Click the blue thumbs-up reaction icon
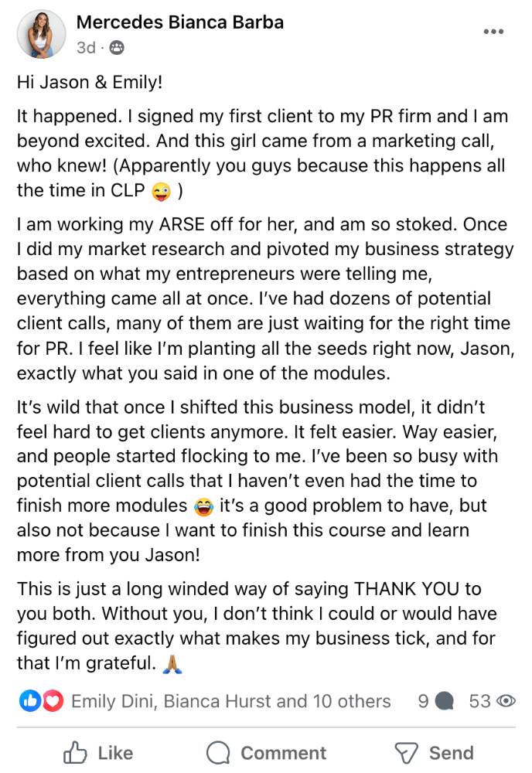The width and height of the screenshot is (532, 773). [x=30, y=700]
